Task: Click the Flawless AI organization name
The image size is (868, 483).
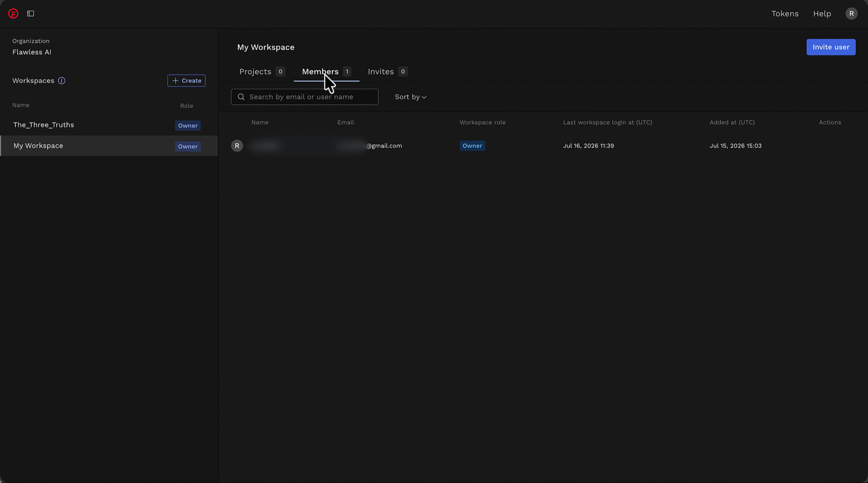Action: pos(32,52)
